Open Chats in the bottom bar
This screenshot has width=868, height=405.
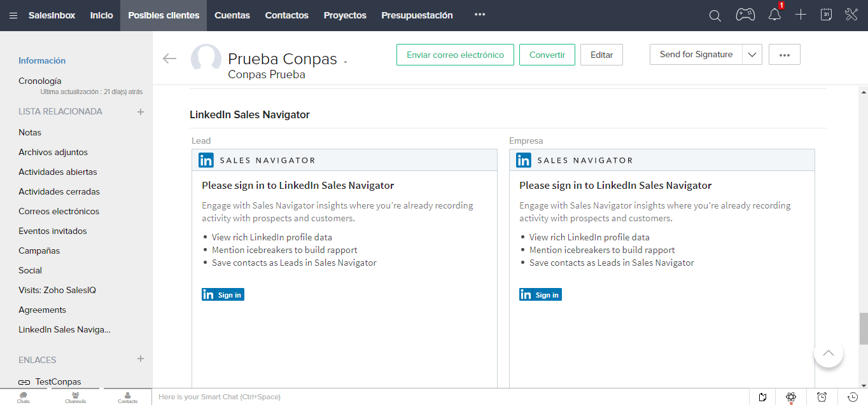point(24,397)
